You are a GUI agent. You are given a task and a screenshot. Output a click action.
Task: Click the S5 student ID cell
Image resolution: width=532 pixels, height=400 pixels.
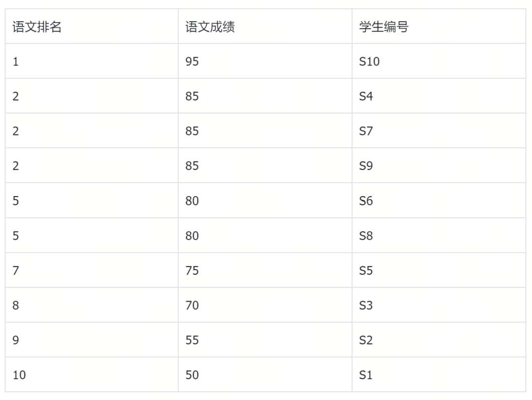point(366,270)
